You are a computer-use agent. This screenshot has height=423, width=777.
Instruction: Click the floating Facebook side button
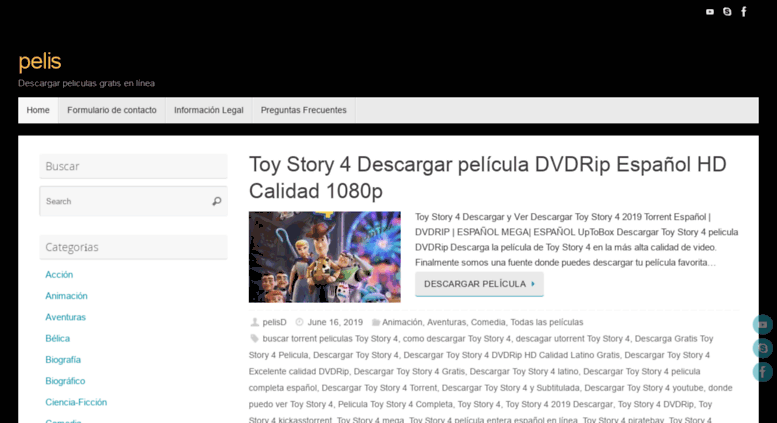click(x=763, y=372)
